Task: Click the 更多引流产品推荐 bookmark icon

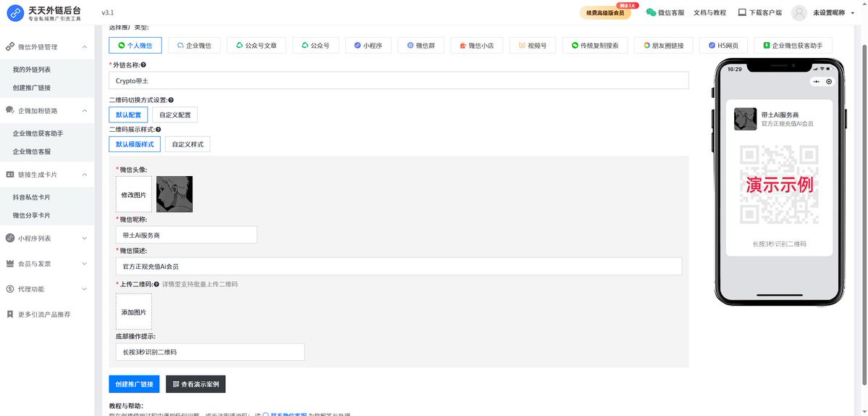Action: point(10,314)
